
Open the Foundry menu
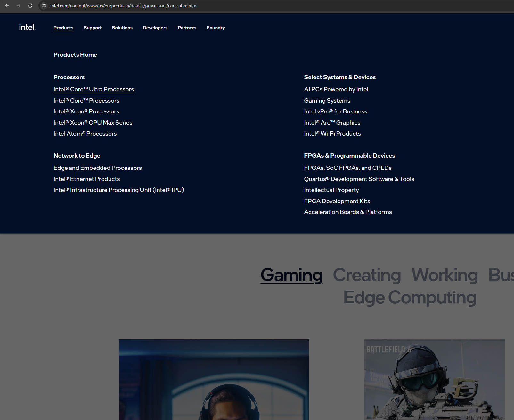[x=216, y=28]
